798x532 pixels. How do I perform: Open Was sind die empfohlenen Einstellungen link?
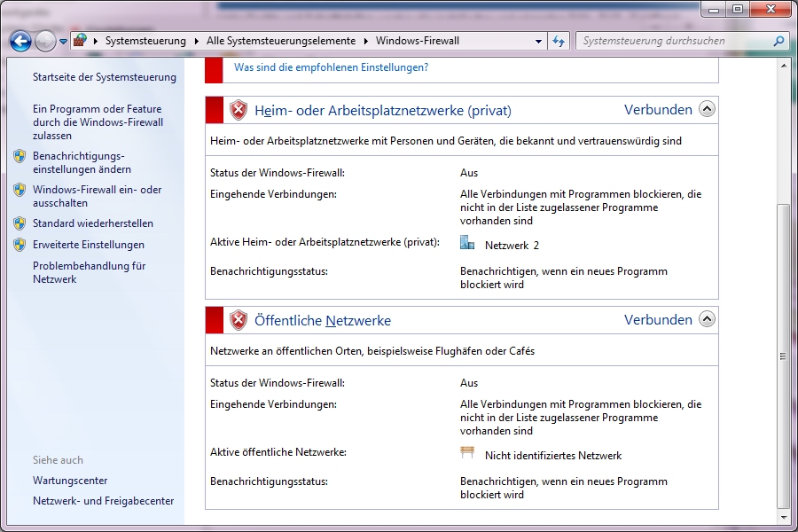point(332,67)
